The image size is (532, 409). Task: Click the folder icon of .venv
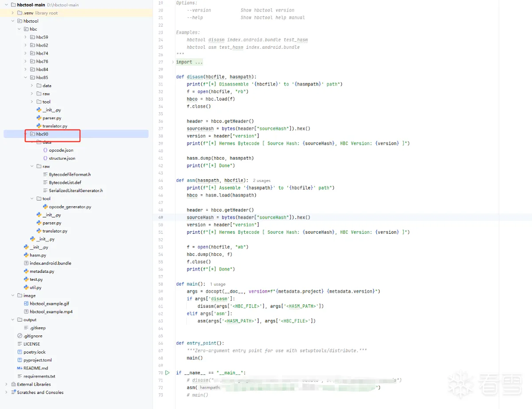point(20,13)
